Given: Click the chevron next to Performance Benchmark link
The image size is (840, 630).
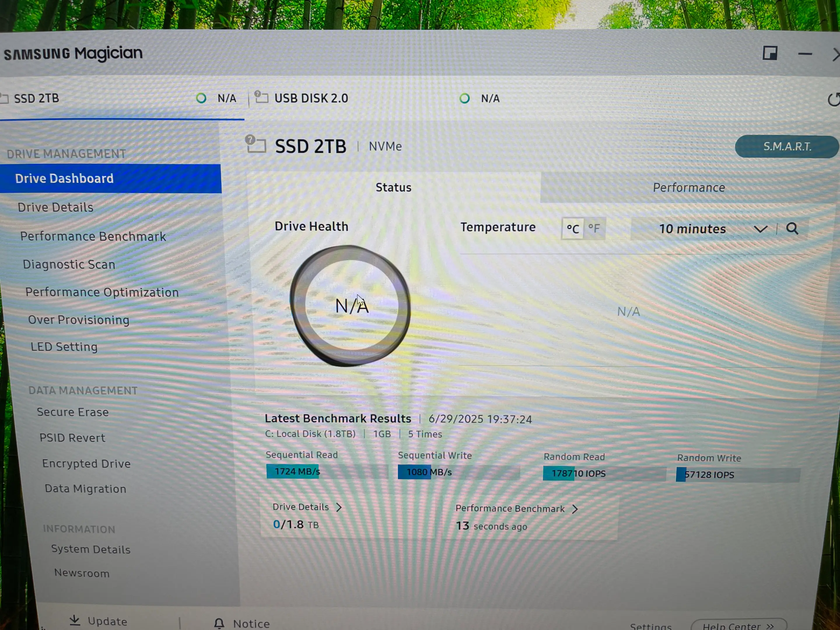Looking at the screenshot, I should pos(575,509).
